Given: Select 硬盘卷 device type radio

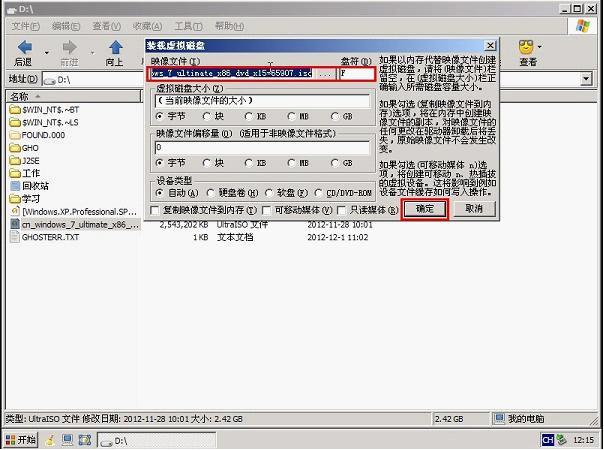Looking at the screenshot, I should (210, 193).
